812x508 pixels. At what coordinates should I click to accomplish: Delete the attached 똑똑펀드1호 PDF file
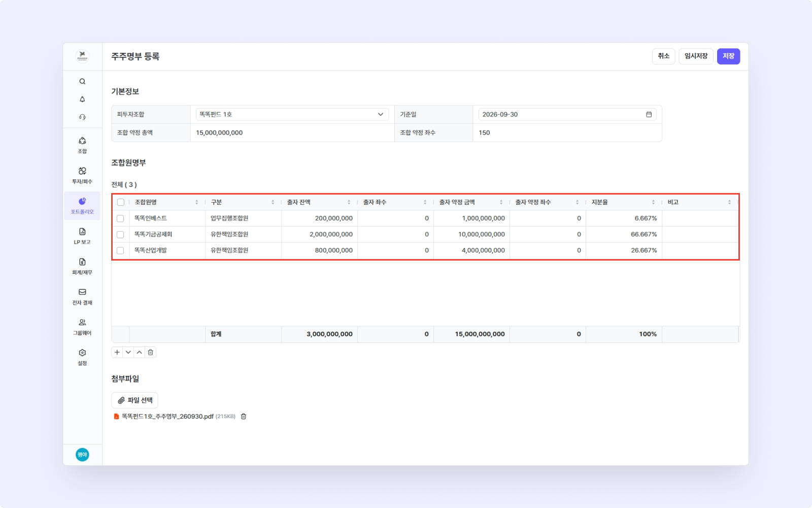click(x=244, y=417)
